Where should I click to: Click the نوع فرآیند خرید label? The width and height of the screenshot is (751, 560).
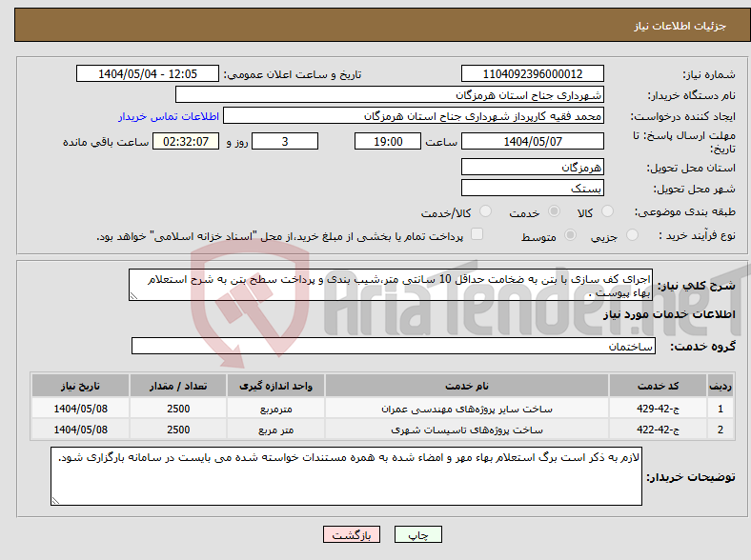pyautogui.click(x=698, y=235)
